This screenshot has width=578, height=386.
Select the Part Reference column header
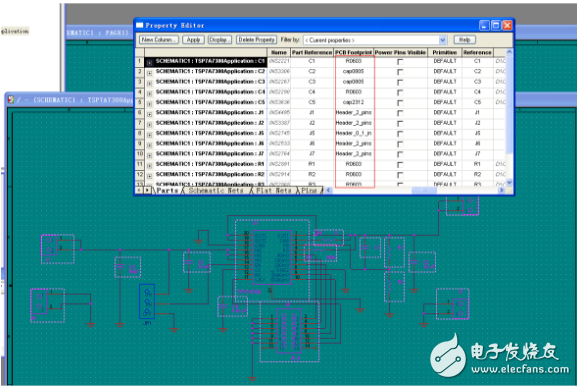pos(312,52)
